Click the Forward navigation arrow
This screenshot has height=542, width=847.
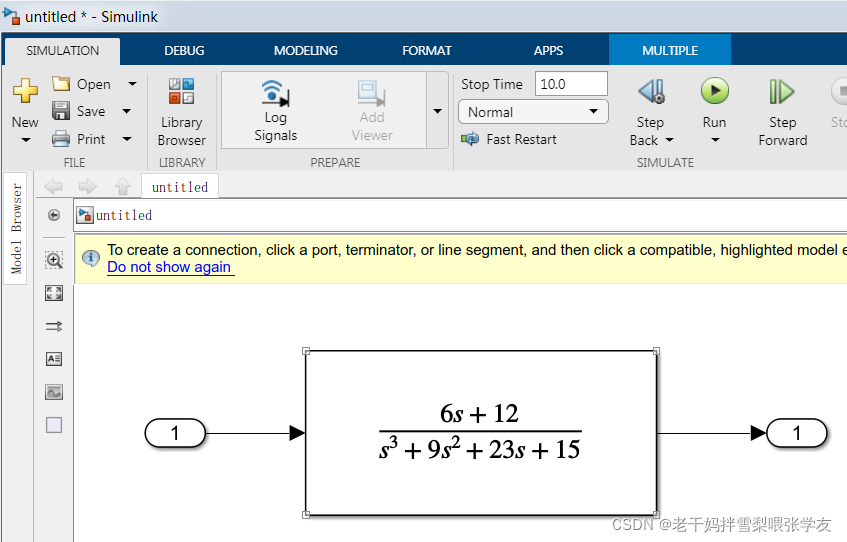(x=88, y=186)
